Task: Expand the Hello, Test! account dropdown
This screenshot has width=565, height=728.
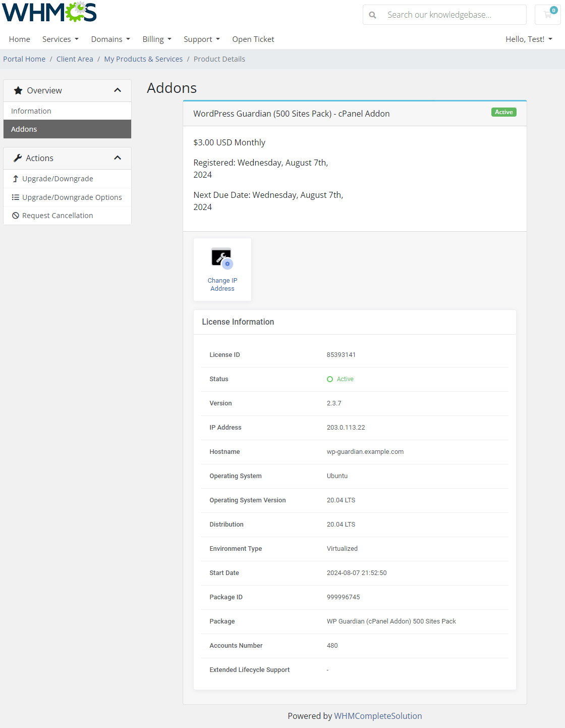Action: pyautogui.click(x=529, y=39)
